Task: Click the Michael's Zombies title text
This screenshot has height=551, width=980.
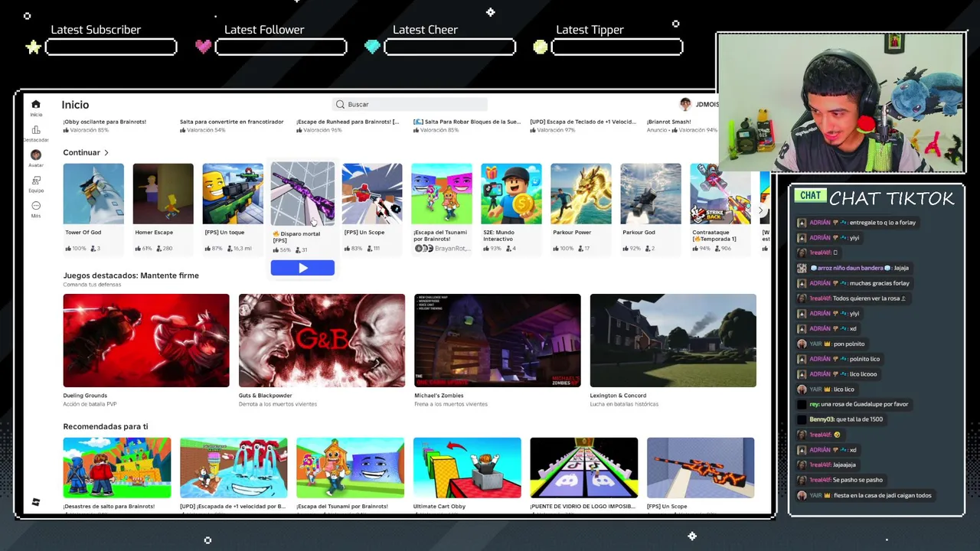Action: [439, 396]
